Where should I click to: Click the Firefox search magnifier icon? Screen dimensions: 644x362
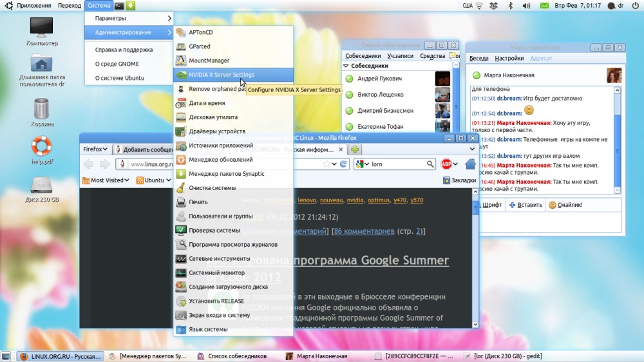[430, 164]
